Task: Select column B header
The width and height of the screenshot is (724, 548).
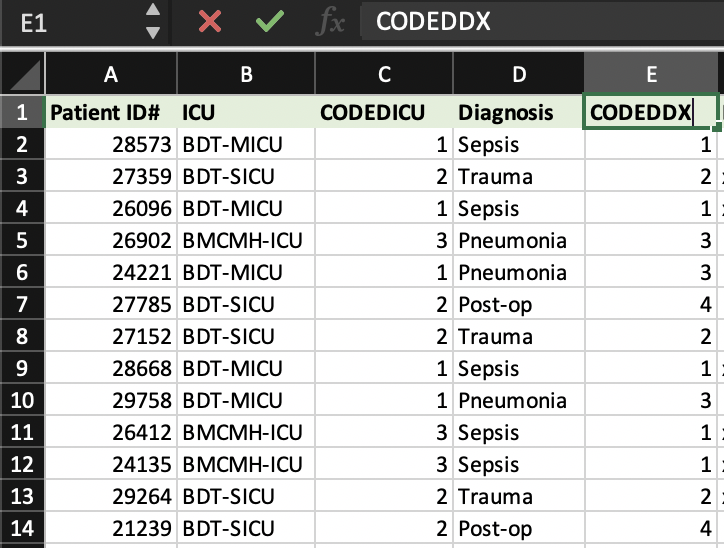Action: click(246, 74)
